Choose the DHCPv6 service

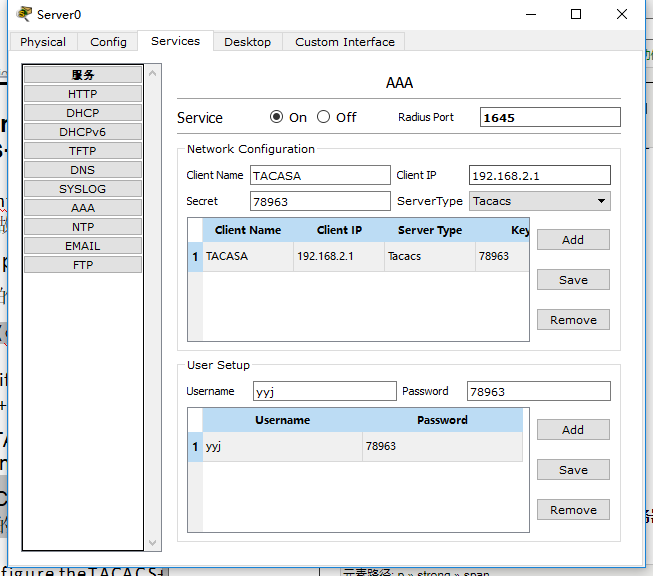(x=83, y=132)
